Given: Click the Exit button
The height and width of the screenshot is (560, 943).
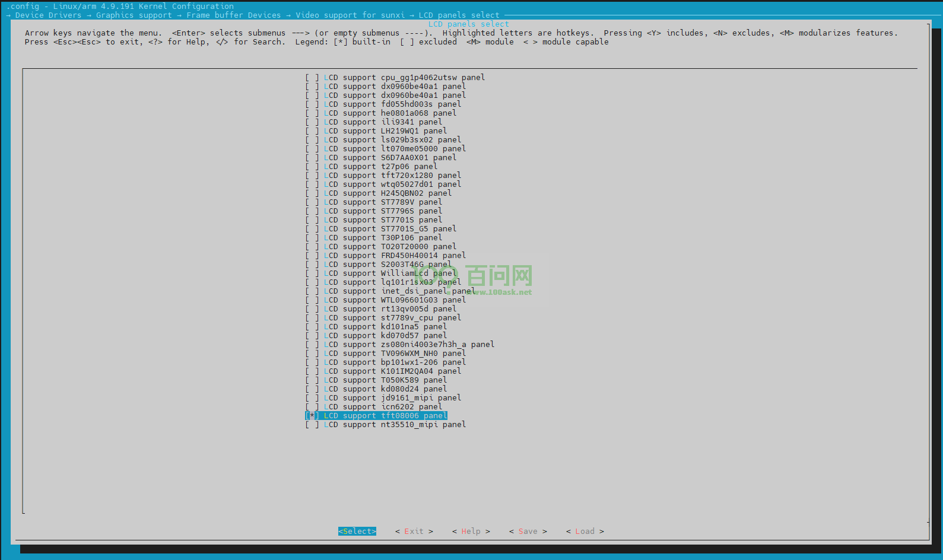Looking at the screenshot, I should (414, 532).
